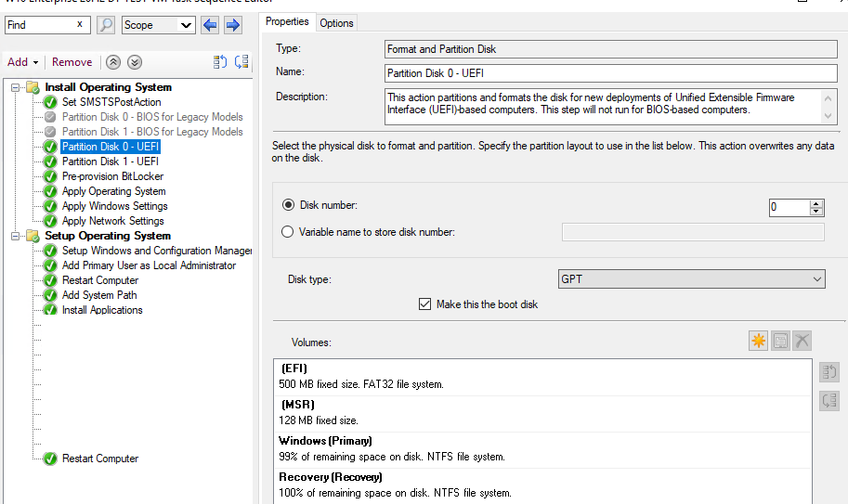Choose the Disk number radio button
Image resolution: width=848 pixels, height=504 pixels.
tap(288, 205)
